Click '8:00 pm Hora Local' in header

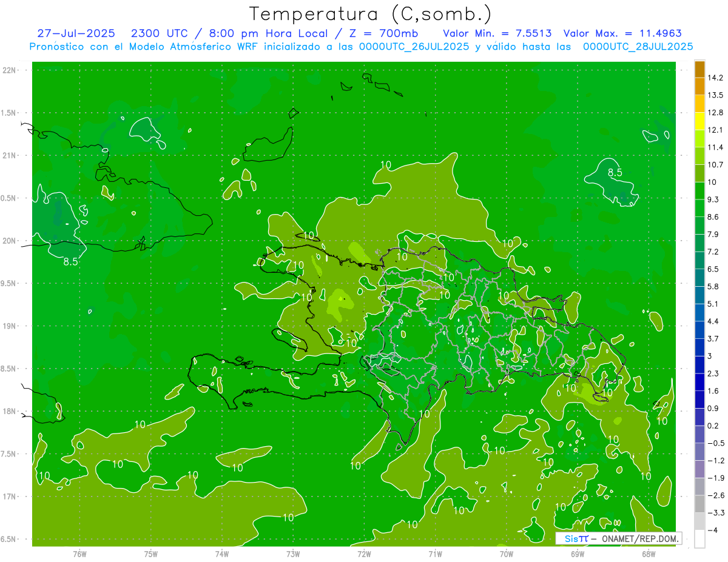269,33
